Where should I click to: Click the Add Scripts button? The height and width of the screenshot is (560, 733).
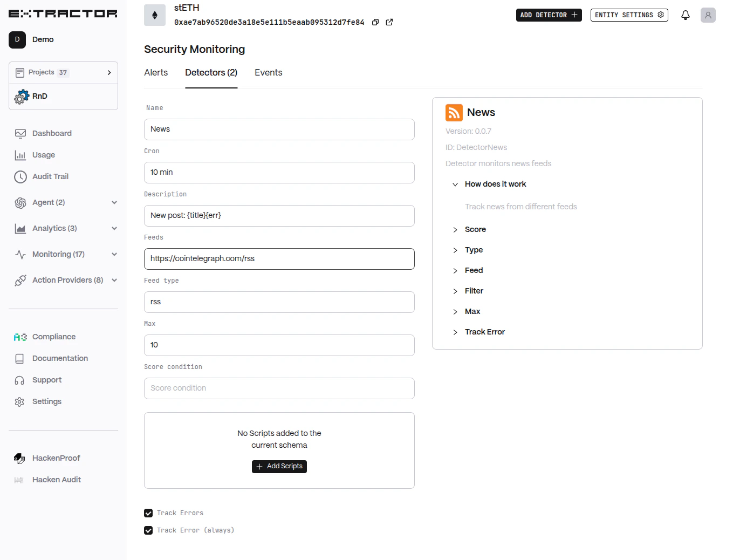tap(279, 467)
